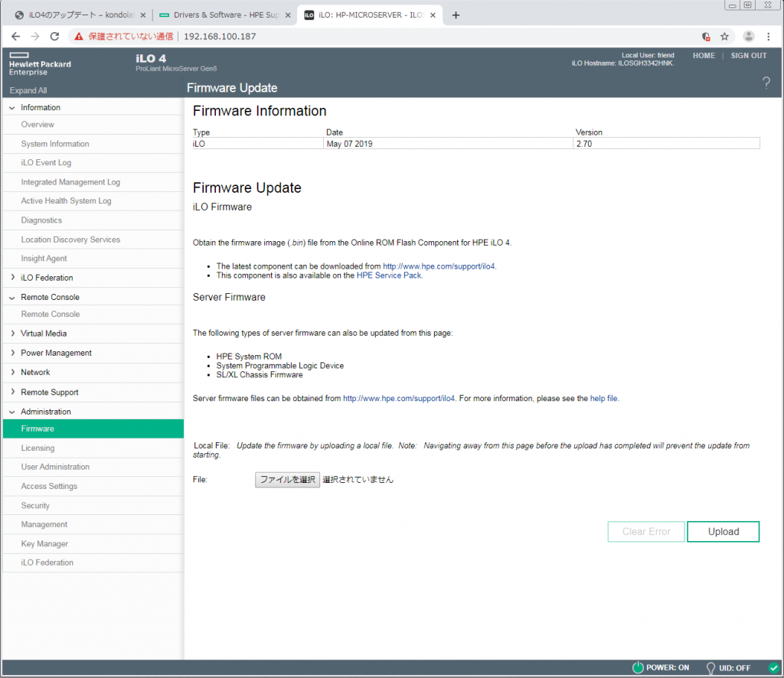The image size is (784, 678).
Task: Open Active Health System Log menu item
Action: 66,201
